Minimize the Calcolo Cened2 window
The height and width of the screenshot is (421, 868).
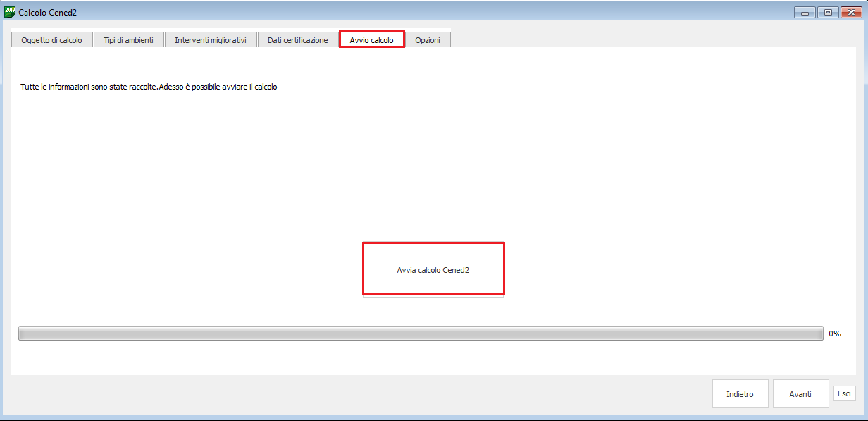point(805,12)
